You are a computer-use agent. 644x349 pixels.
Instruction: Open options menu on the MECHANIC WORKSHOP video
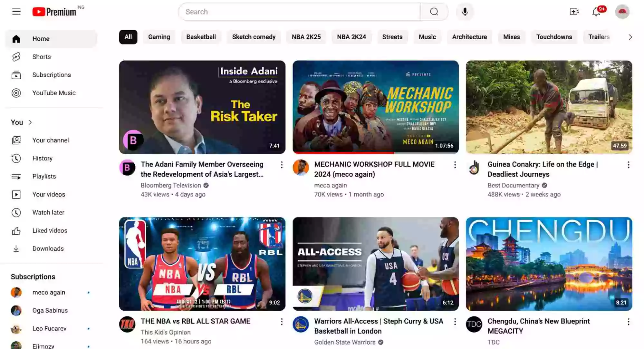tap(455, 165)
